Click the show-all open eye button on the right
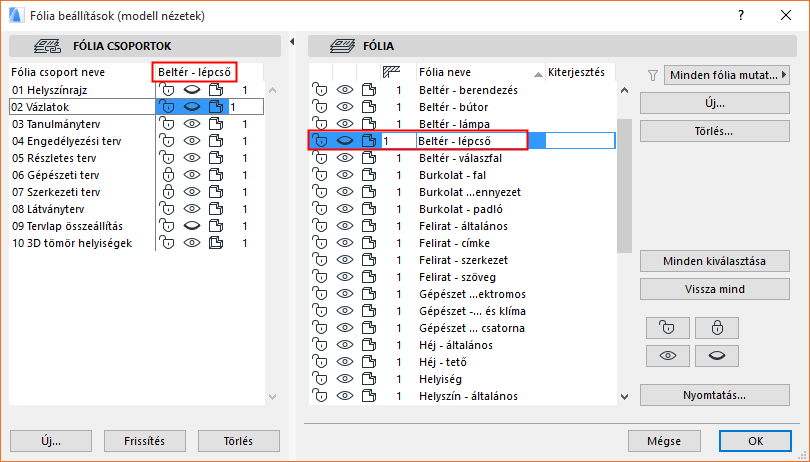This screenshot has width=810, height=462. tap(667, 355)
